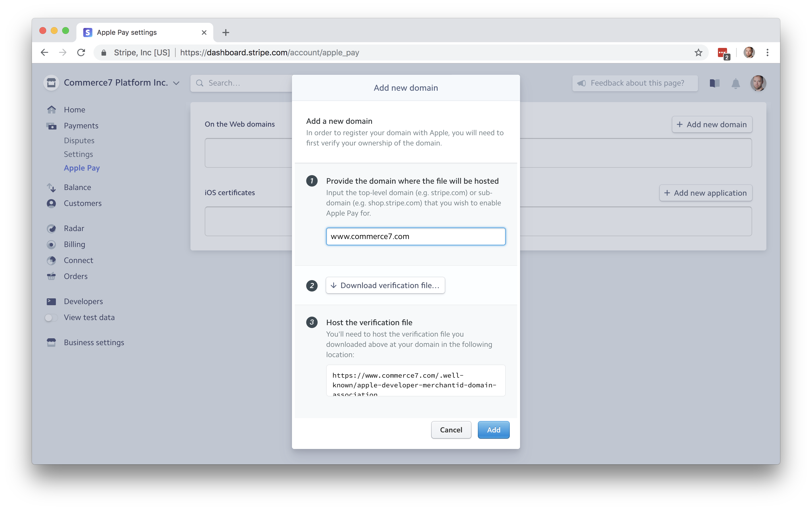Click the browser forward arrow

(x=63, y=52)
